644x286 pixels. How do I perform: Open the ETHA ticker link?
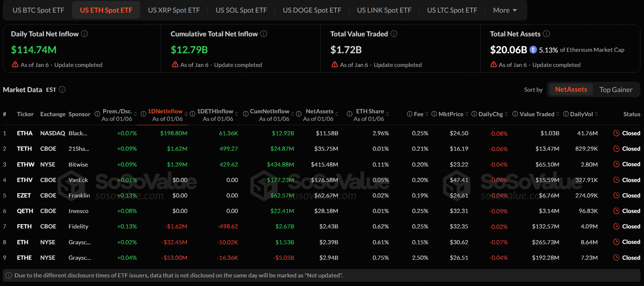pyautogui.click(x=25, y=133)
